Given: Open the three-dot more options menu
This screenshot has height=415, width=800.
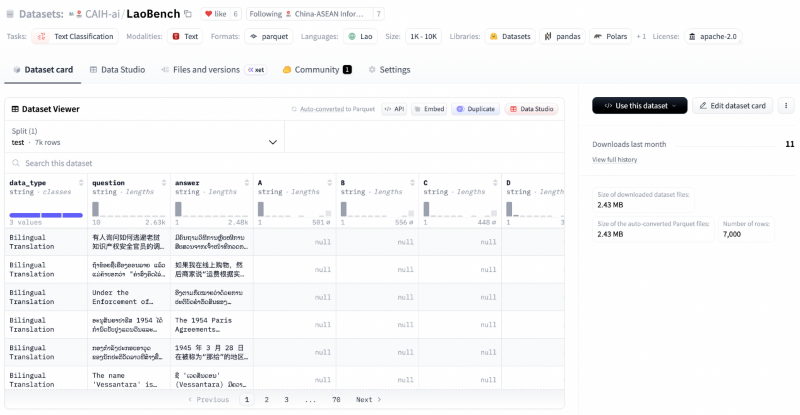Looking at the screenshot, I should 786,105.
